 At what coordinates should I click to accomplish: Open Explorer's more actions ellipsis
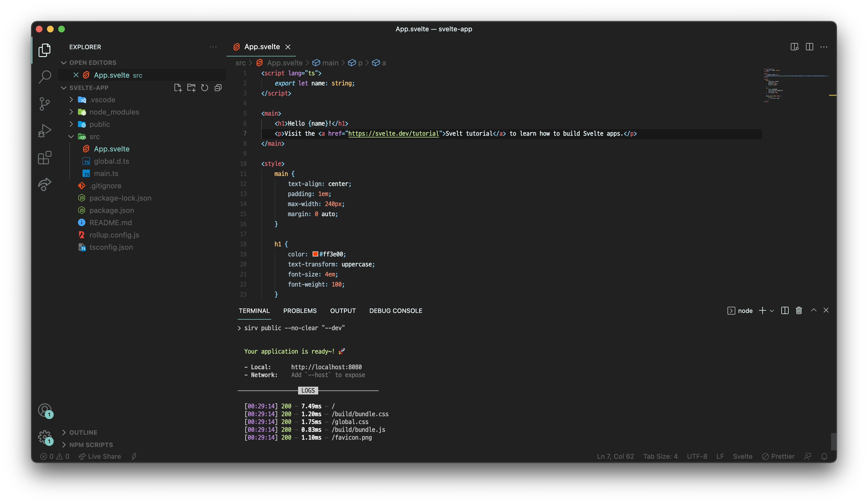coord(213,47)
